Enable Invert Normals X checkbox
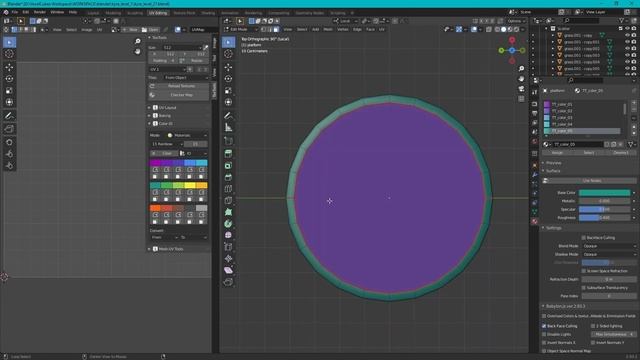This screenshot has height=360, width=640. [x=544, y=343]
